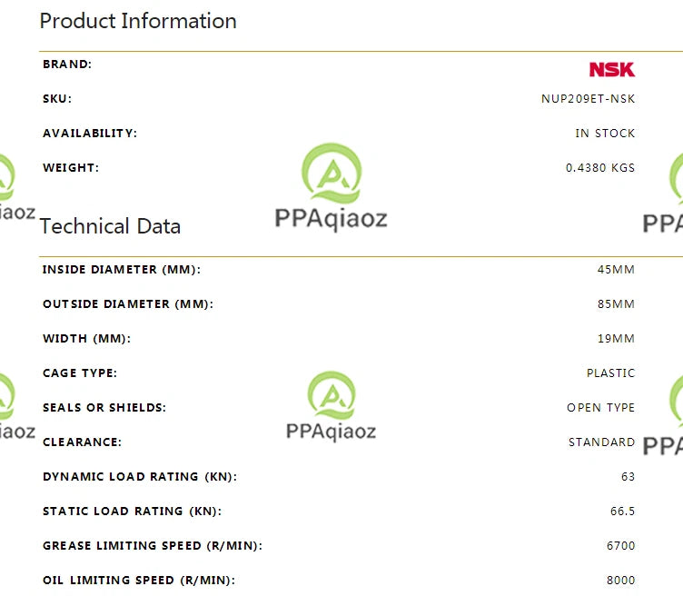Click the 0.4380 KGS weight value
Viewport: 683px width, 616px height.
(x=600, y=168)
